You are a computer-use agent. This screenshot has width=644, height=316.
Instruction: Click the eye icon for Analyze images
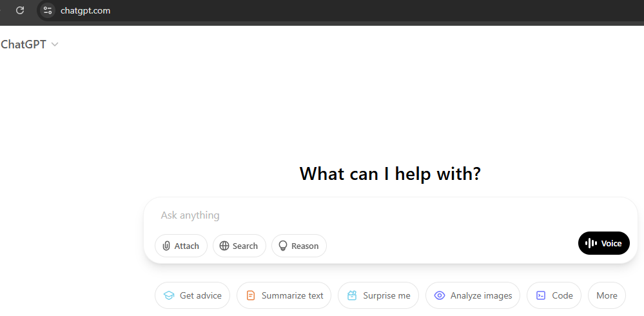pyautogui.click(x=440, y=295)
